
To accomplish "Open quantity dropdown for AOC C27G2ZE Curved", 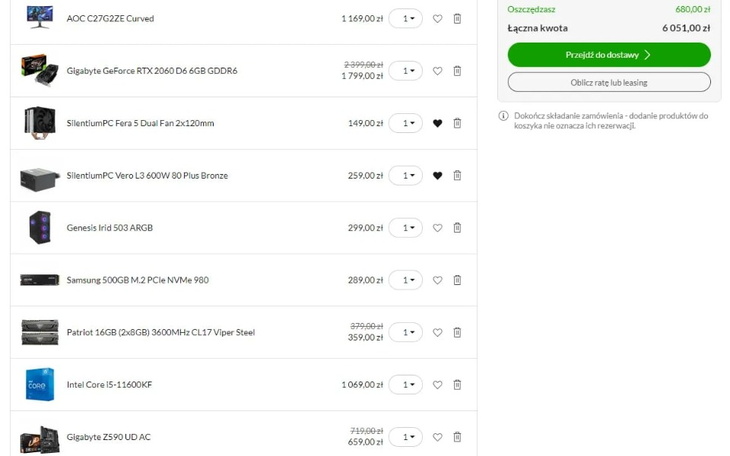I will [406, 19].
